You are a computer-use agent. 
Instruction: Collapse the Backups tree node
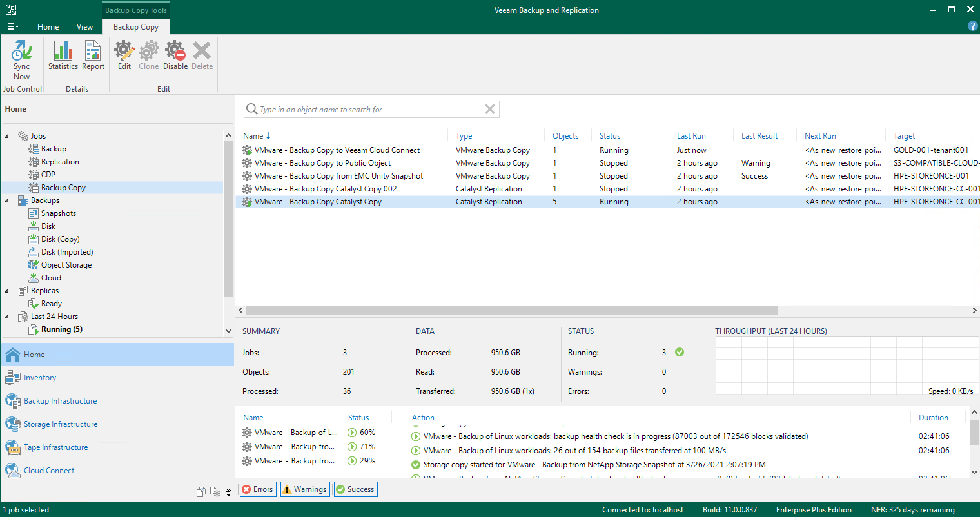click(7, 200)
